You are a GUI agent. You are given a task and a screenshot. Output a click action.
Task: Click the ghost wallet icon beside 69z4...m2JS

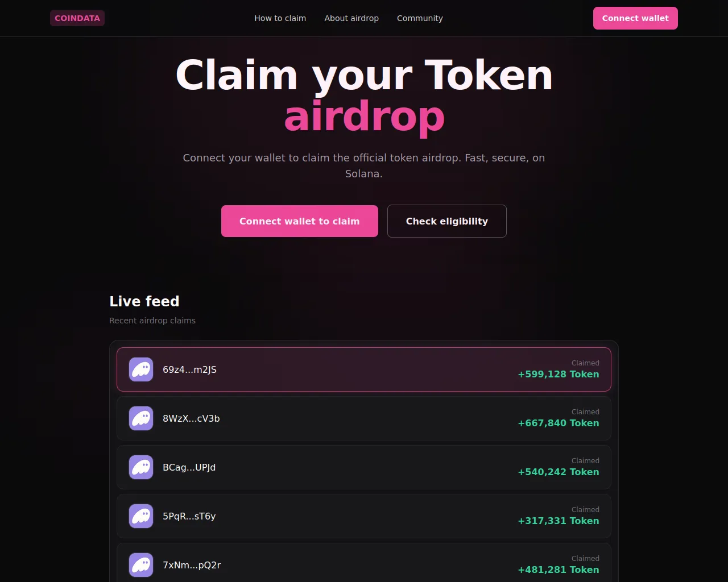(x=141, y=369)
